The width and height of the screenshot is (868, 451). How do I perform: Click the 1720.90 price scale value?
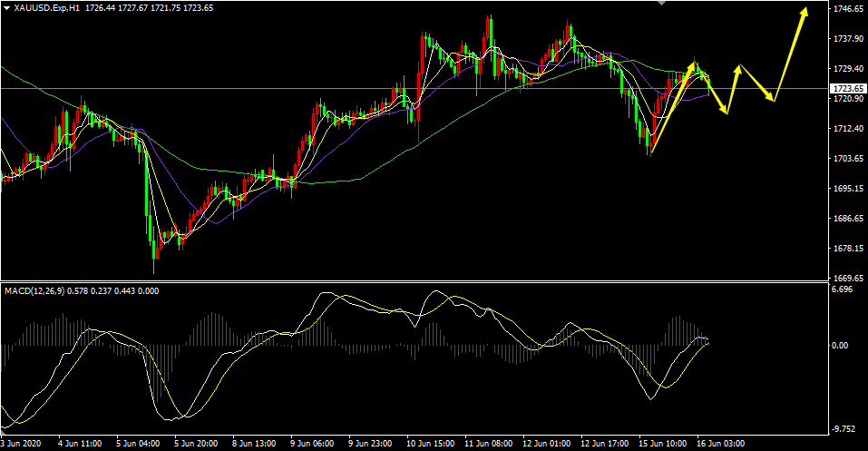(849, 99)
